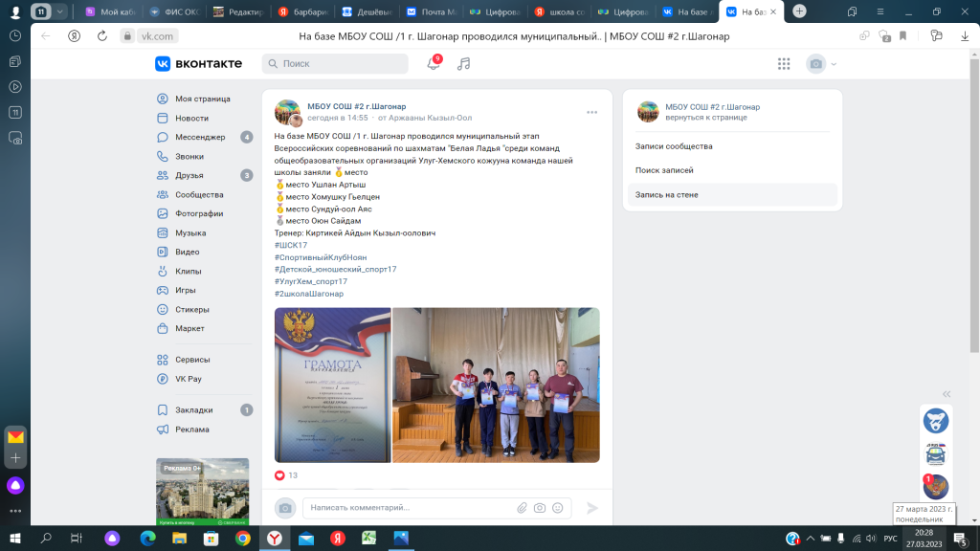Open VK services grid icon
The image size is (980, 551).
coord(784,64)
